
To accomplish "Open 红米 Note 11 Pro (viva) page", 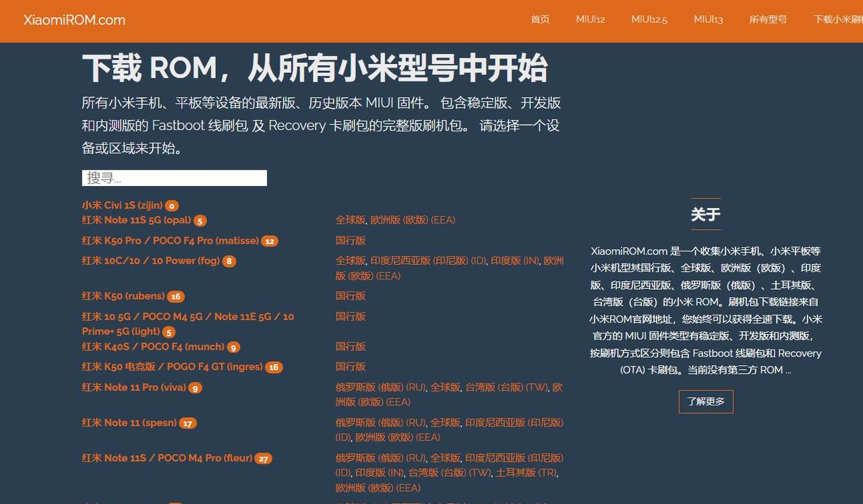I will 133,387.
